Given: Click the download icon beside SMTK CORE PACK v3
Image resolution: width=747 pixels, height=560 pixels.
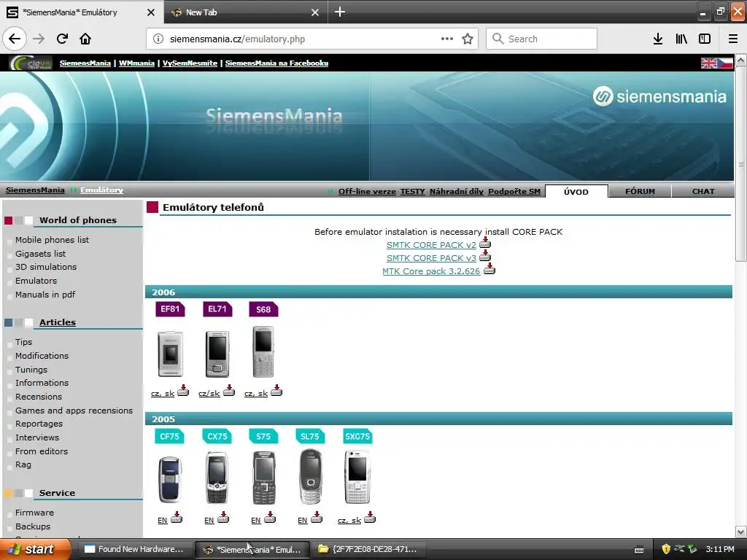Looking at the screenshot, I should pyautogui.click(x=485, y=256).
